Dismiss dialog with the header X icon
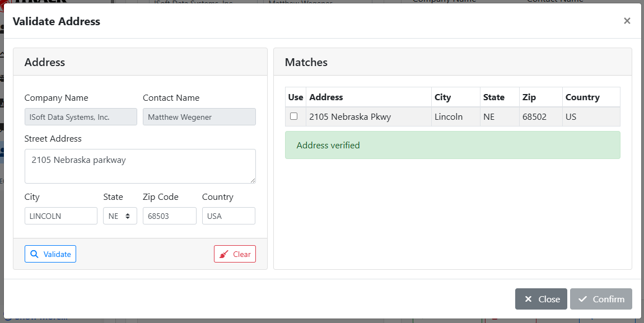The image size is (644, 323). (627, 21)
